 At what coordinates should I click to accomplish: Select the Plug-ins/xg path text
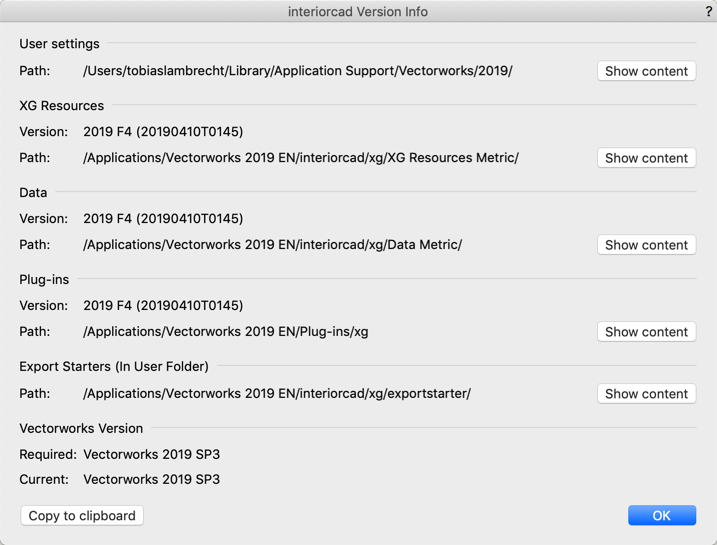(x=226, y=331)
